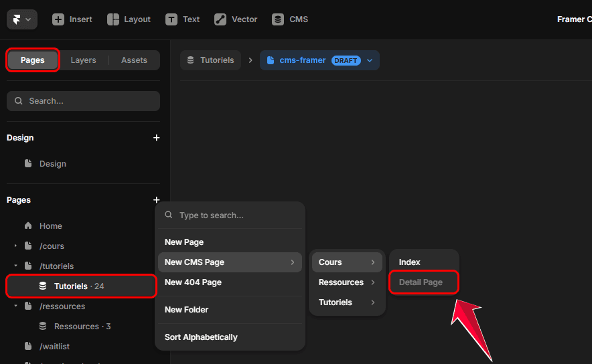Switch to the Pages tab
This screenshot has width=592, height=364.
32,60
